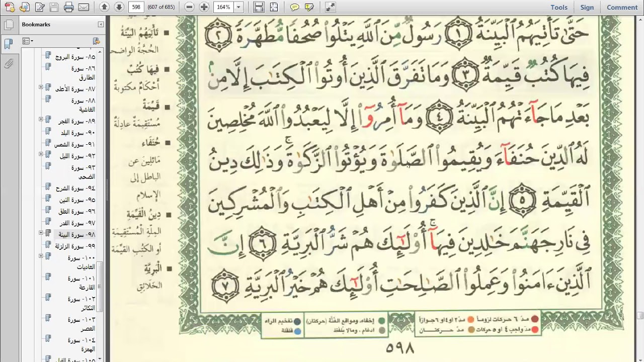644x362 pixels.
Task: Open bookmark ٩٦- سورة العلق
Action: tap(77, 212)
